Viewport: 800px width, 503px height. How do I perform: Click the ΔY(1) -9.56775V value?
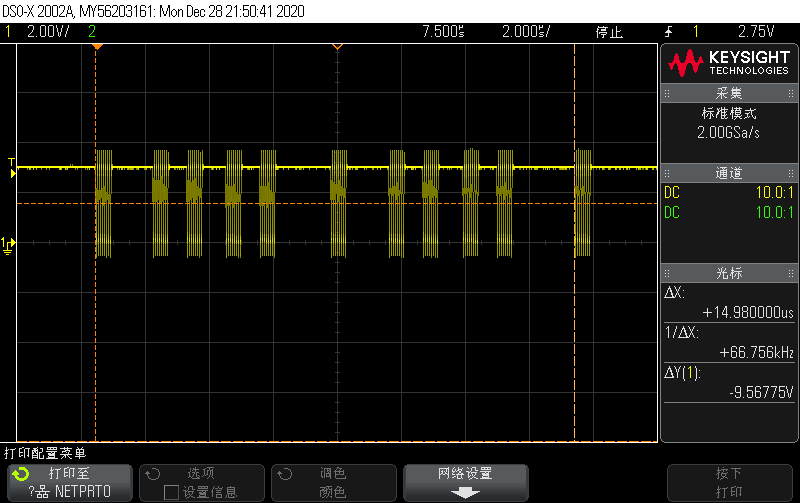click(x=761, y=392)
